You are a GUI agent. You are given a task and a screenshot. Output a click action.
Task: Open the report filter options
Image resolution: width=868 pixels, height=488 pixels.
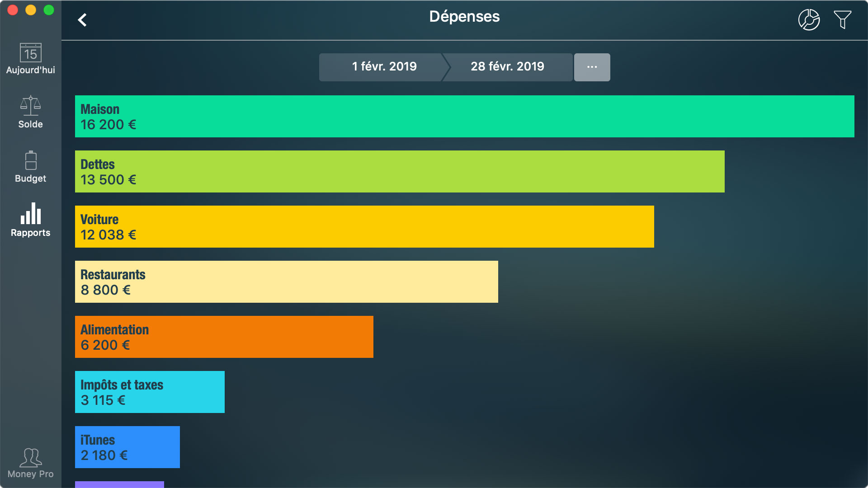[x=842, y=19]
